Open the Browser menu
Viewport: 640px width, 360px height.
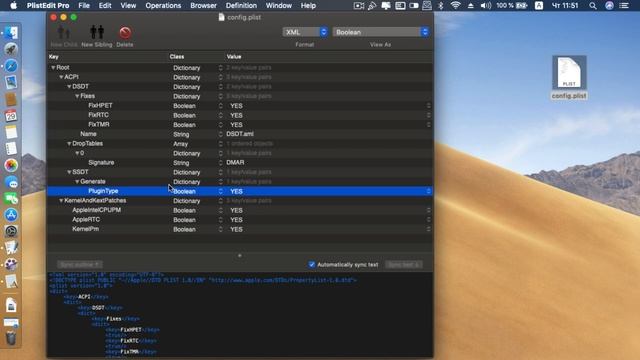point(203,6)
